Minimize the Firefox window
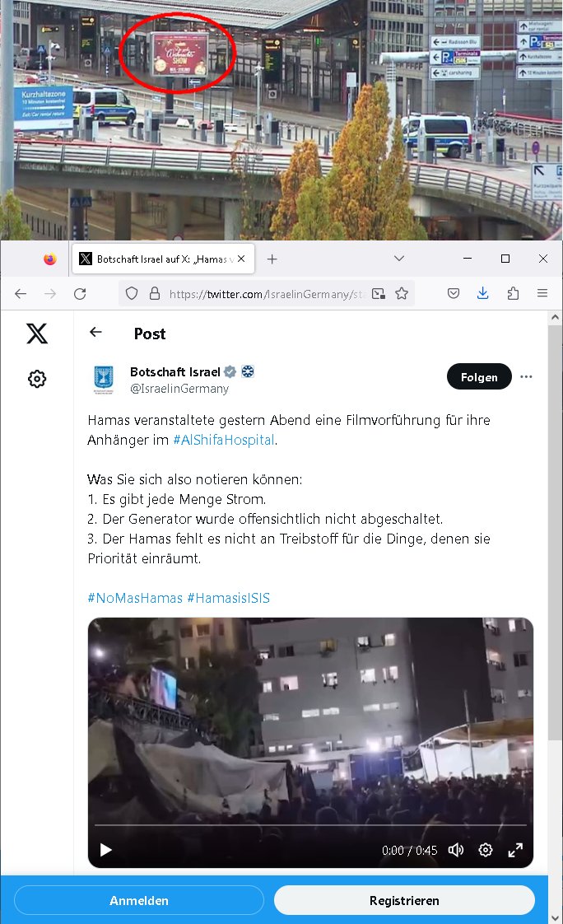 point(468,259)
